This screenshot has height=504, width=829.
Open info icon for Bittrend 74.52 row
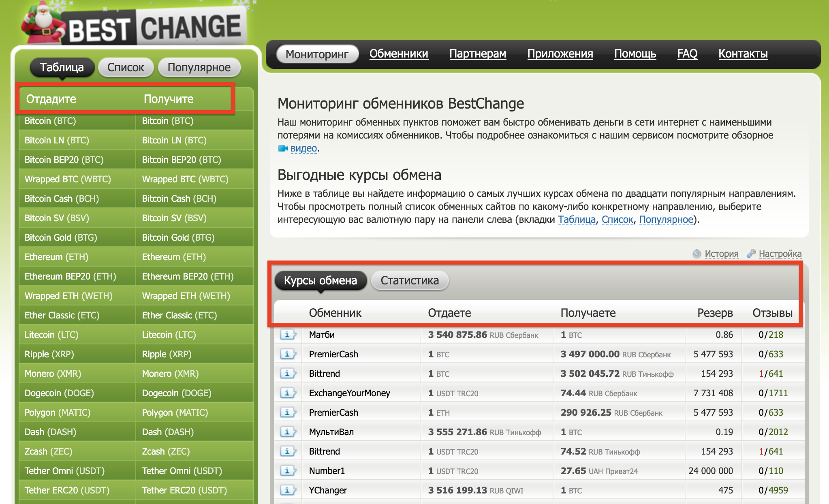(x=288, y=451)
